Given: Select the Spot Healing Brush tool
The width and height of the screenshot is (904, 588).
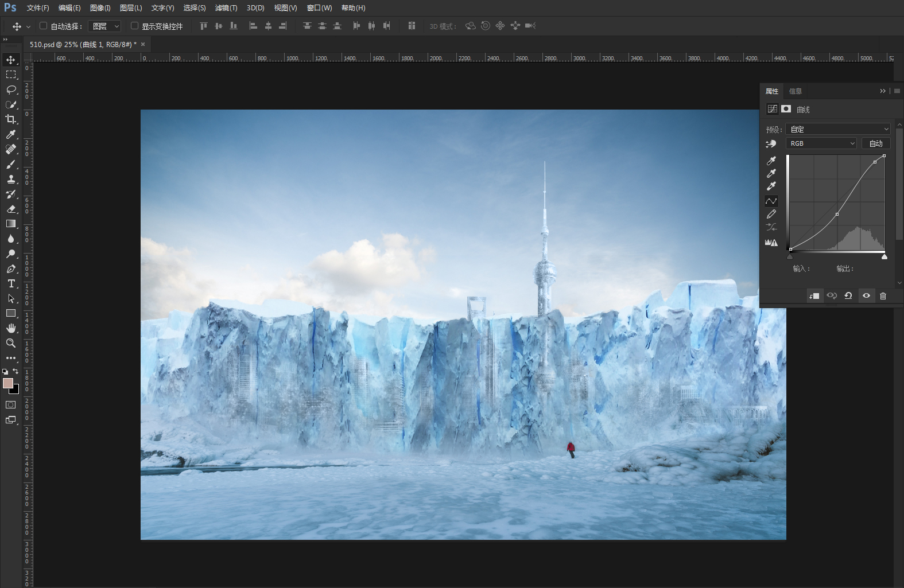Looking at the screenshot, I should pyautogui.click(x=11, y=149).
